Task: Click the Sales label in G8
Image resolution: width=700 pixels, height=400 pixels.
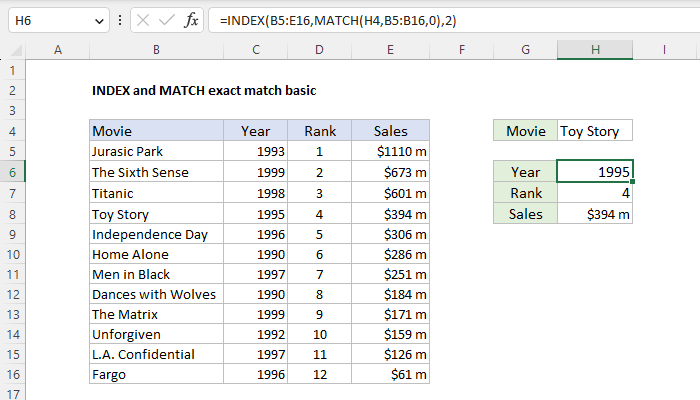Action: pyautogui.click(x=525, y=214)
